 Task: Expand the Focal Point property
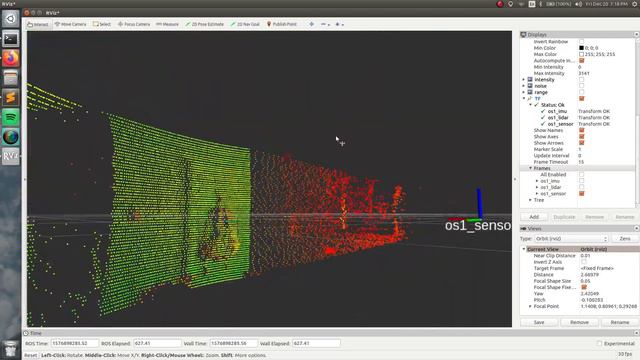coord(530,306)
